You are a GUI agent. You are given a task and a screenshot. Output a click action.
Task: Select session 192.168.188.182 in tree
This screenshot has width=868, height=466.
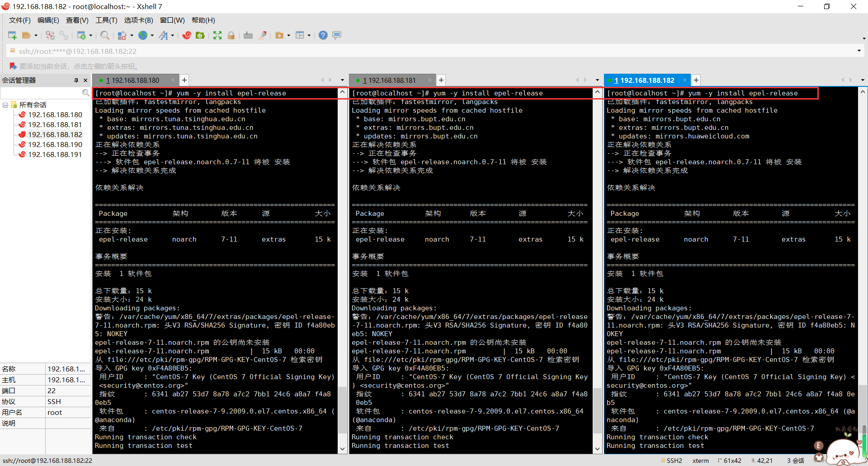click(x=55, y=135)
